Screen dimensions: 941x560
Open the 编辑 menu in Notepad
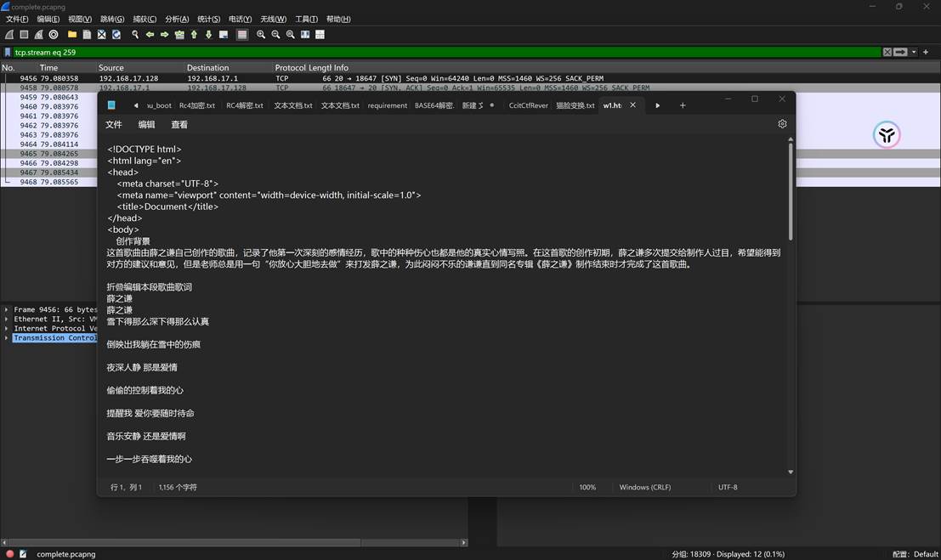coord(145,124)
